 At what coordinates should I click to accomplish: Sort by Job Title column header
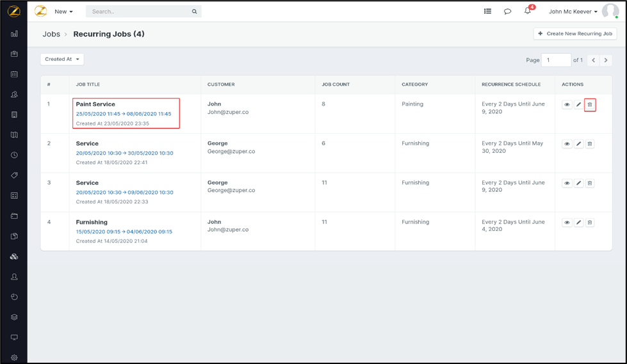pos(88,84)
